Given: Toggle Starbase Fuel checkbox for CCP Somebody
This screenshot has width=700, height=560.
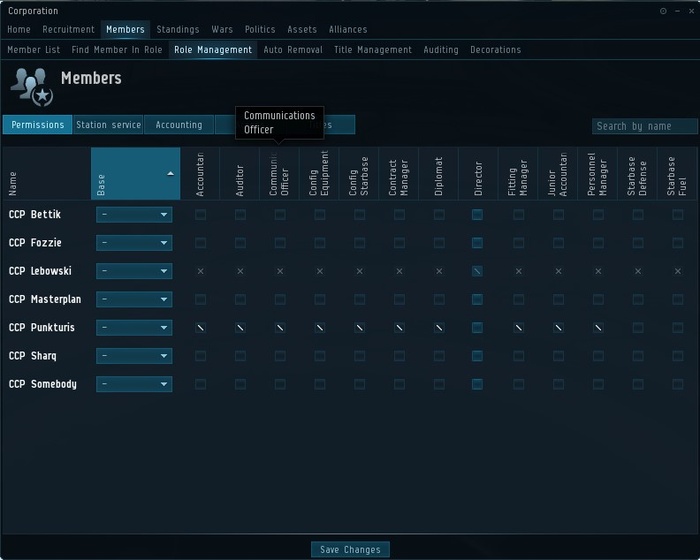Looking at the screenshot, I should click(678, 384).
